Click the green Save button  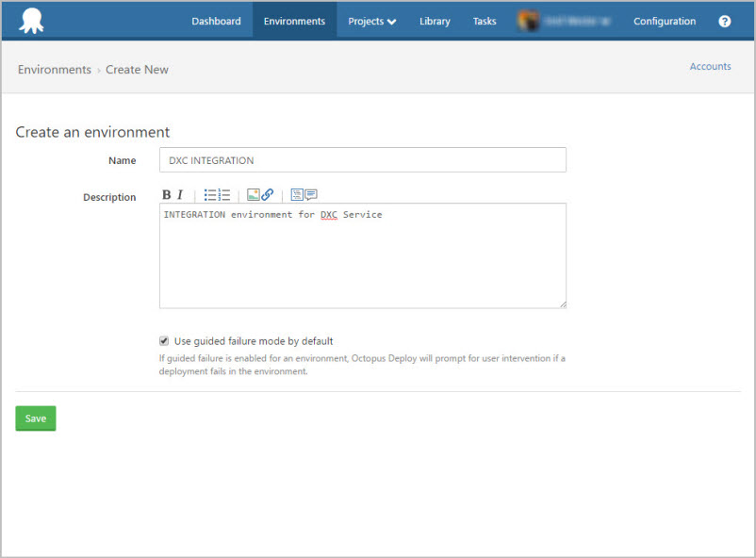[36, 418]
